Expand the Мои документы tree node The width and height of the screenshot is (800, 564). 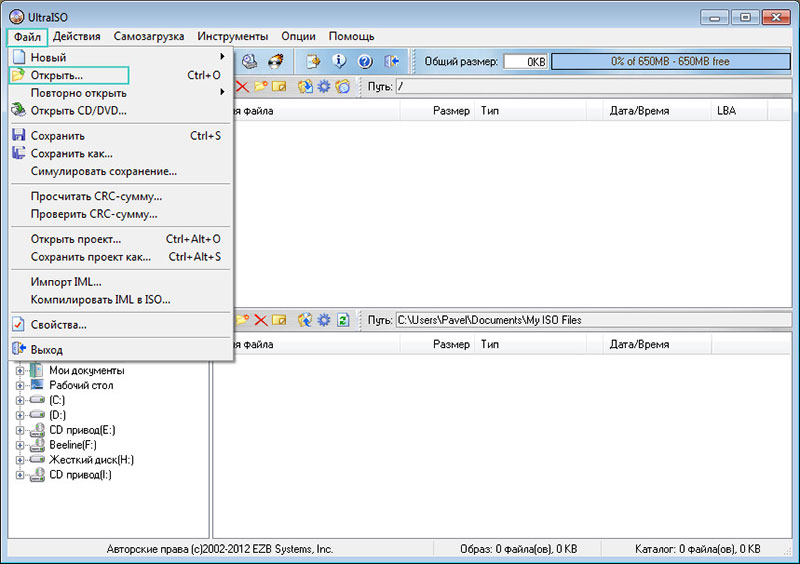[20, 371]
